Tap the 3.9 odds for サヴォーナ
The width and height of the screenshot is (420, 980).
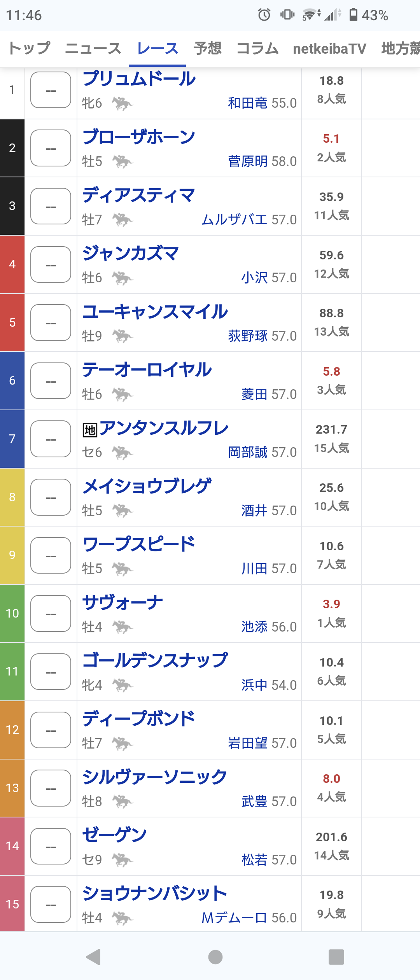[331, 604]
